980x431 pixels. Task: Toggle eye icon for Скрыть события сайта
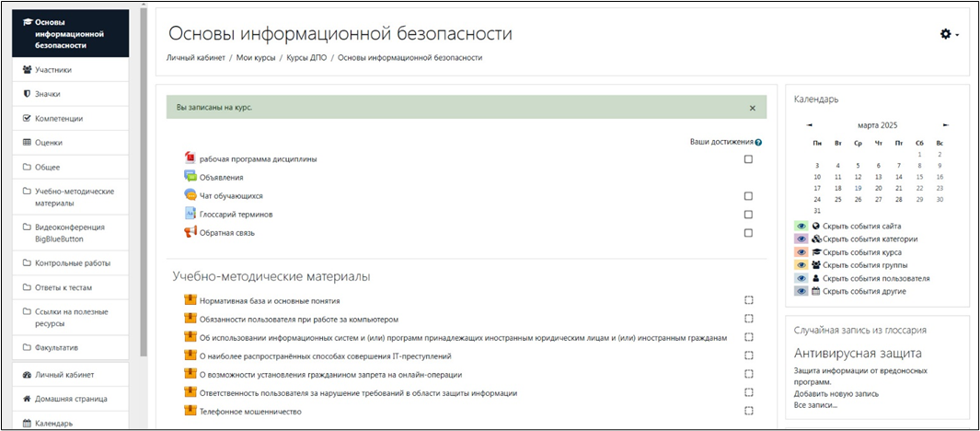801,227
